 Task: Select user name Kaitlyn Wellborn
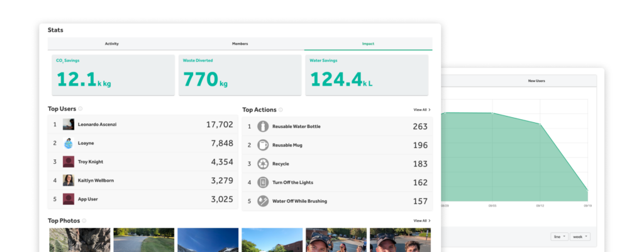(x=96, y=180)
